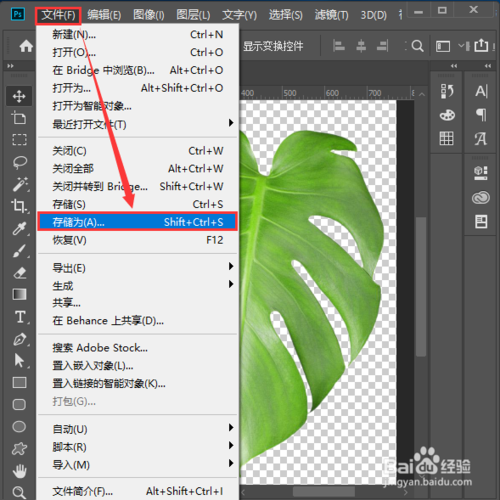Choose 置入嵌入对象(L)... menu item
500x500 pixels.
click(x=137, y=366)
